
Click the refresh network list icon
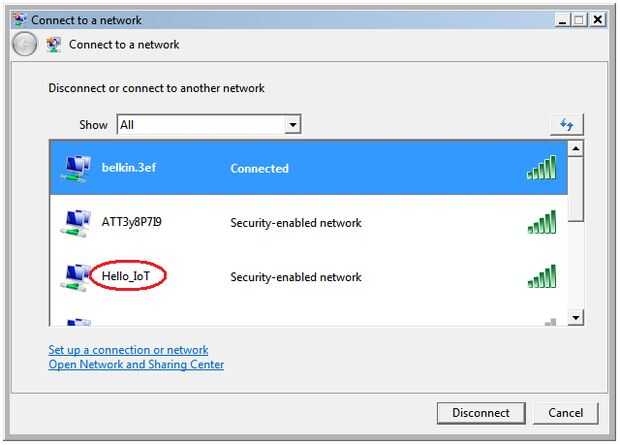[567, 125]
